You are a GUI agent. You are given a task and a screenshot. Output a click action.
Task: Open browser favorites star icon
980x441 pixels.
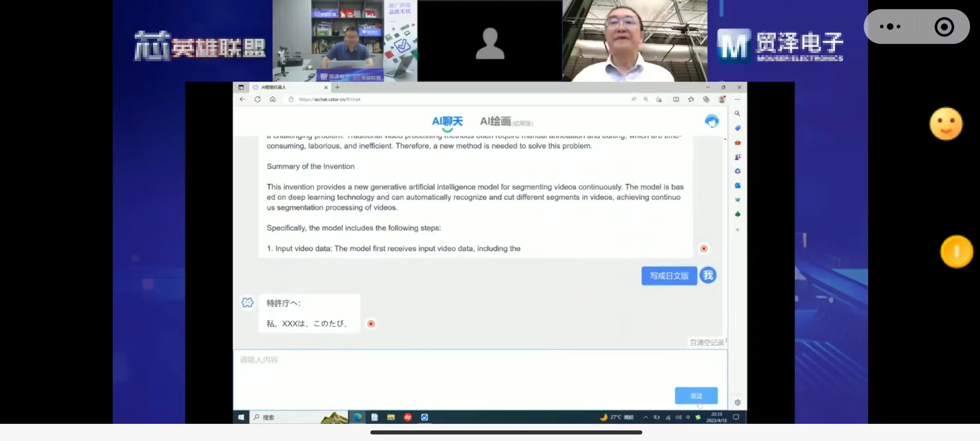pos(691,99)
